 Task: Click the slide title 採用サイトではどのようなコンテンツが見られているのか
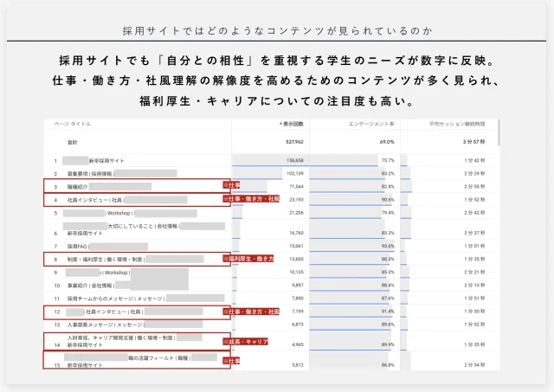pos(277,31)
